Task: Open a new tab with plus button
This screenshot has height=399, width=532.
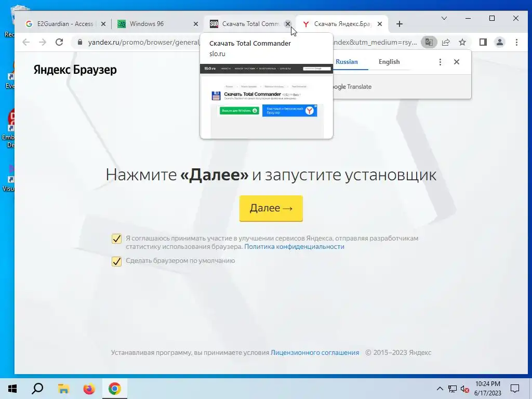Action: pyautogui.click(x=400, y=24)
